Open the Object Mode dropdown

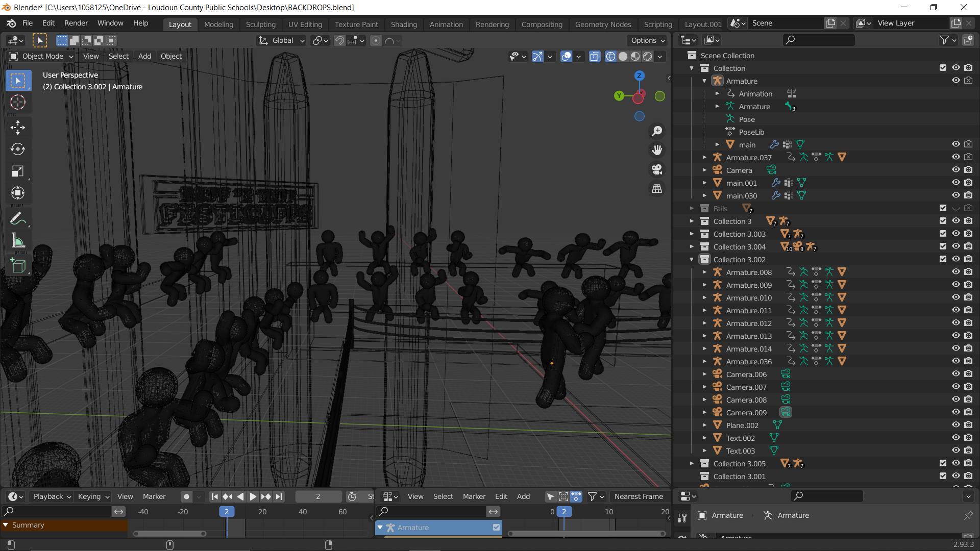click(x=42, y=56)
